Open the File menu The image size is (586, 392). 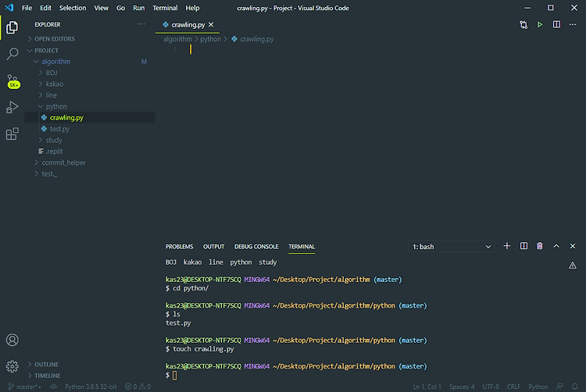pos(27,8)
